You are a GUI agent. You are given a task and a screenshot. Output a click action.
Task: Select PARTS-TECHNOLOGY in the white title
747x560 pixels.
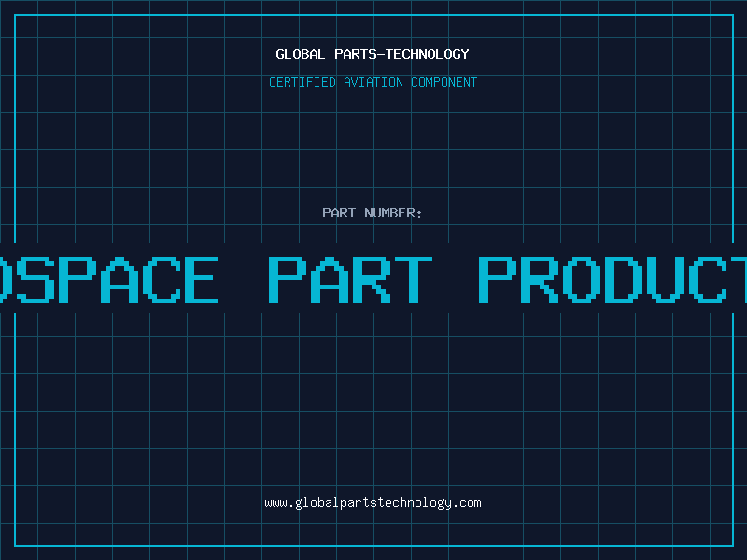tap(402, 54)
